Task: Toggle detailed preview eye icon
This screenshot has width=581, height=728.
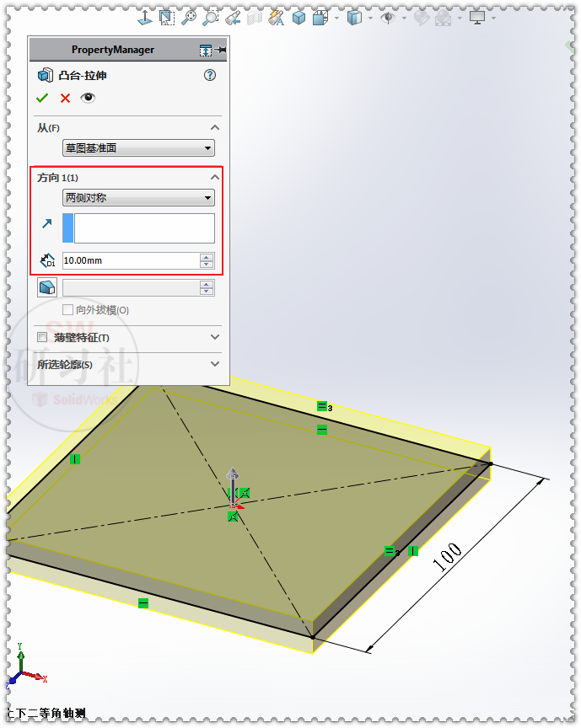Action: (x=88, y=98)
